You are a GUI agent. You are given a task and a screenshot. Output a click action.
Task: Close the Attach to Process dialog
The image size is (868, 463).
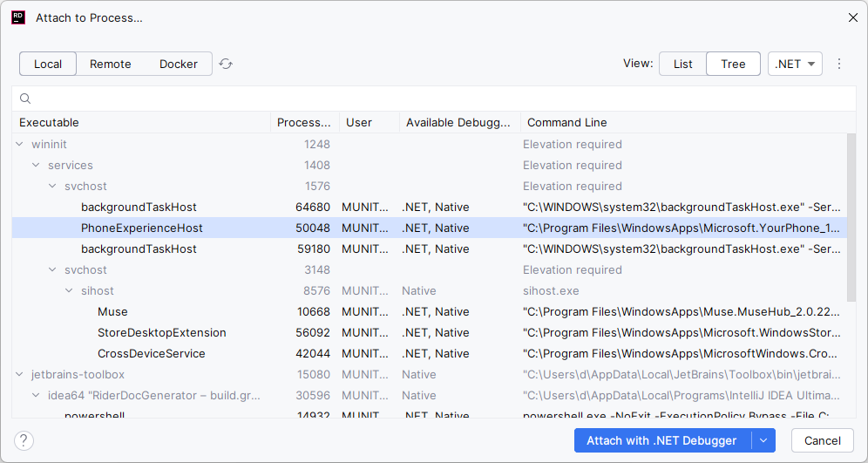pos(852,17)
